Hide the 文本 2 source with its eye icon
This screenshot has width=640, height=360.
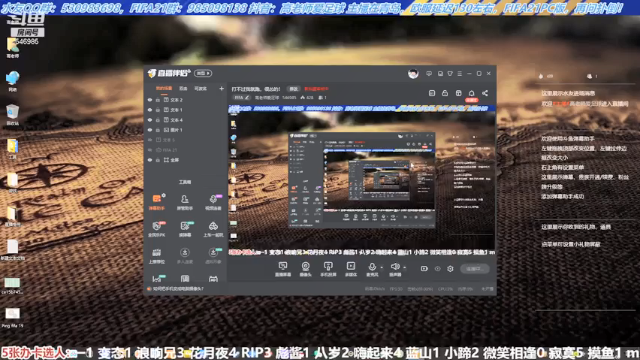click(150, 100)
